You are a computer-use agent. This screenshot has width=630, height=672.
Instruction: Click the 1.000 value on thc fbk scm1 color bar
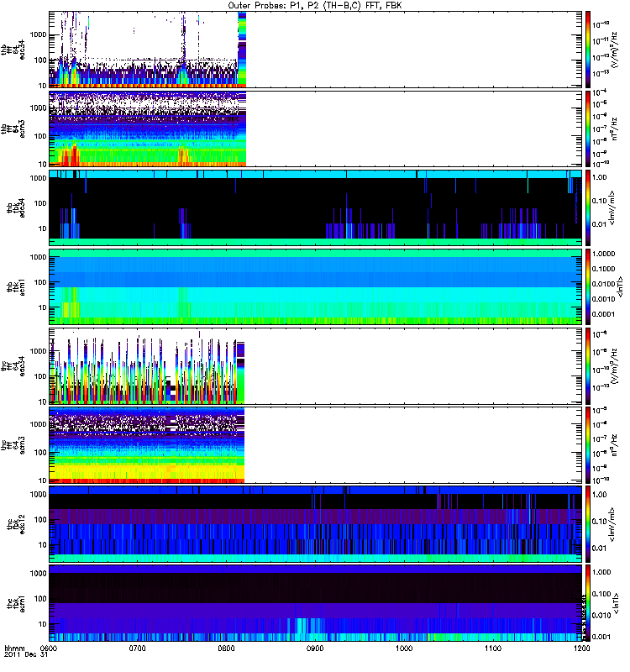point(601,572)
